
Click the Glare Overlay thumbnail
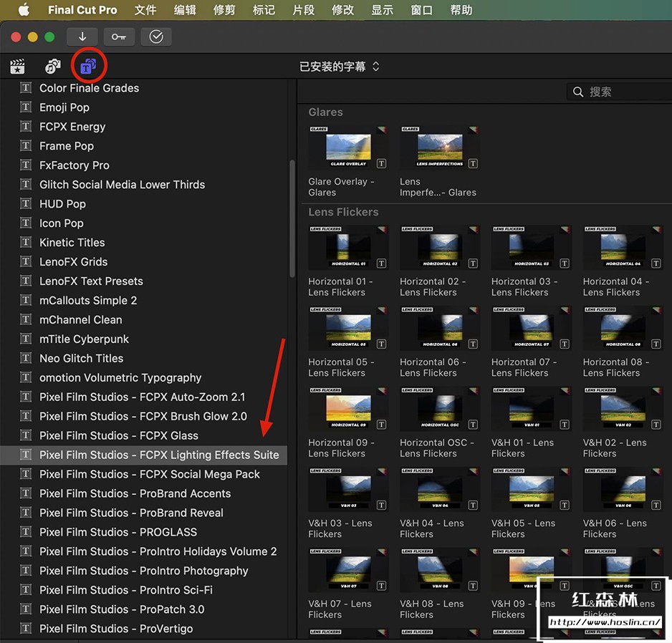click(x=348, y=148)
